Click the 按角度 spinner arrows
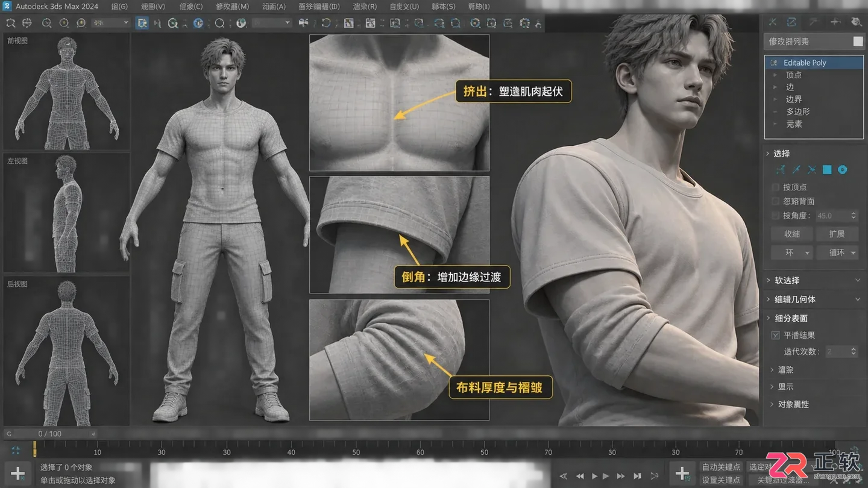 click(x=854, y=216)
